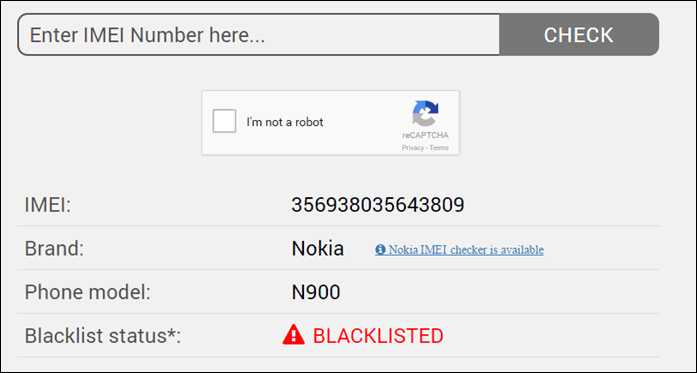697x373 pixels.
Task: Tick the I'm not a robot checkbox
Action: (224, 121)
